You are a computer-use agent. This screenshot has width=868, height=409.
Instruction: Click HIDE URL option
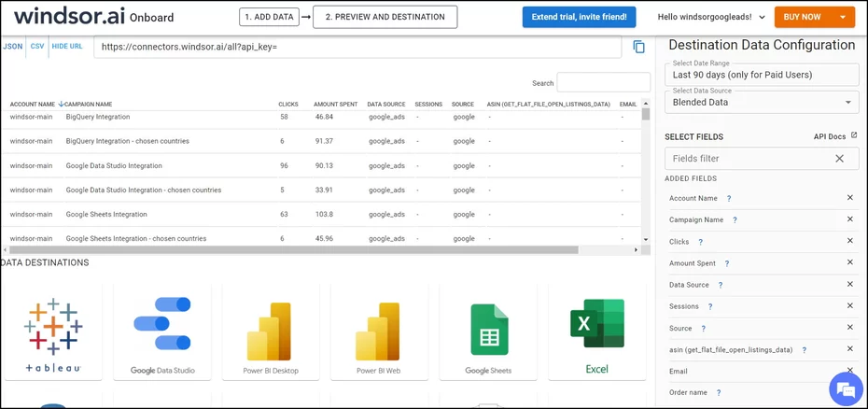coord(67,47)
